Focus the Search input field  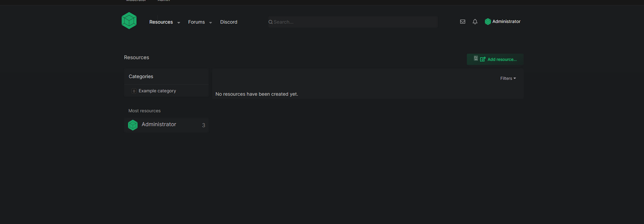(x=352, y=22)
